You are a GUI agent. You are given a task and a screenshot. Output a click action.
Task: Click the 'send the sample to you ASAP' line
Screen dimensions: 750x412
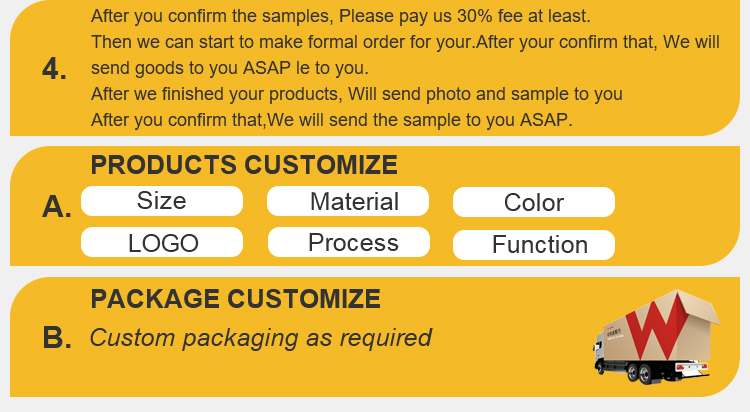pyautogui.click(x=331, y=120)
